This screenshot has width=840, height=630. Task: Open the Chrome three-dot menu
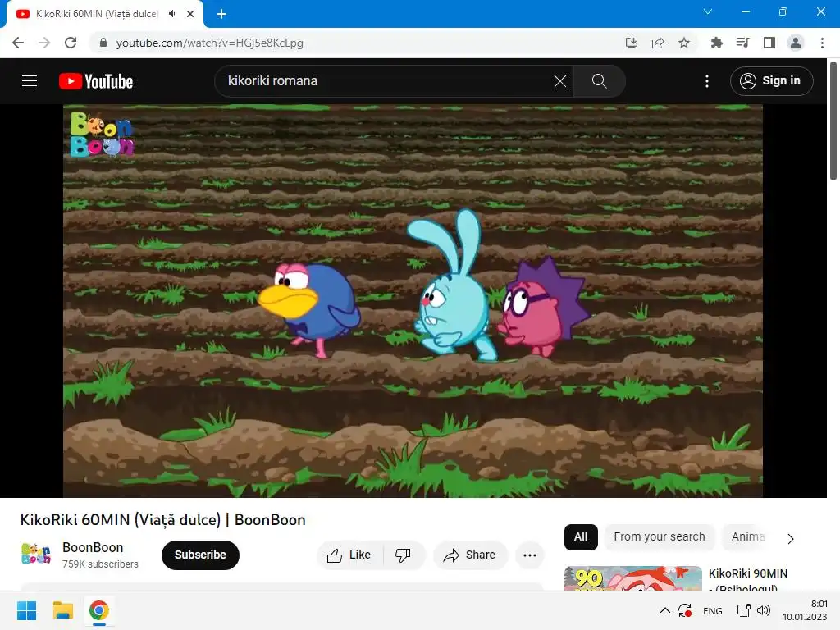822,43
